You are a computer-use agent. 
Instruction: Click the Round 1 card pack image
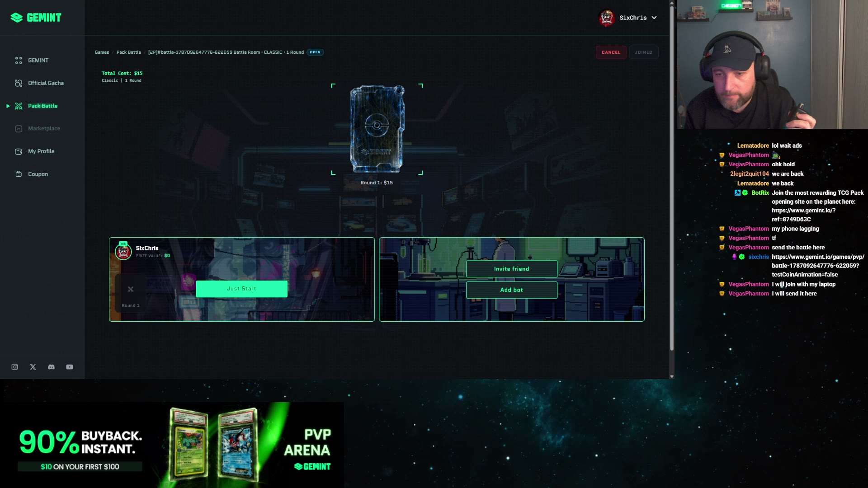[x=377, y=129]
